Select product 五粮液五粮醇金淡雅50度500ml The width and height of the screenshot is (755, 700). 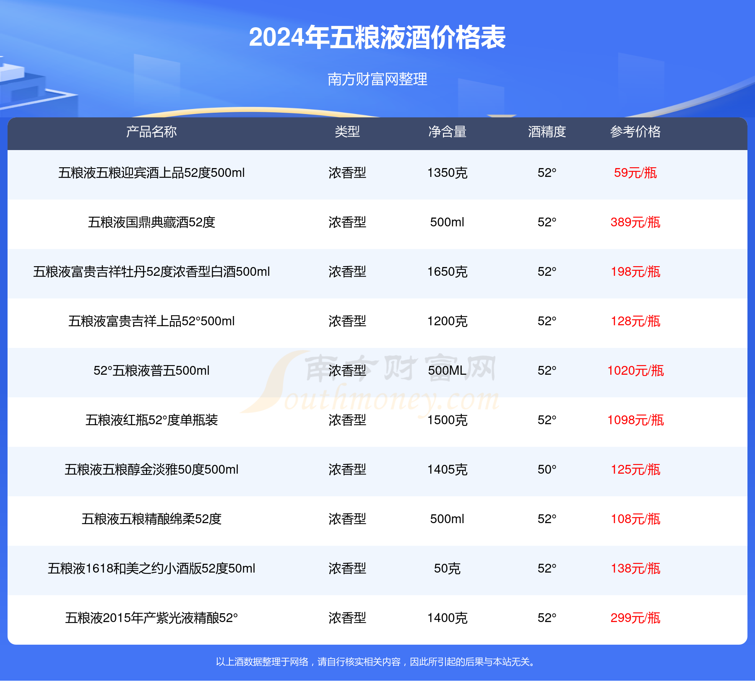(x=151, y=469)
